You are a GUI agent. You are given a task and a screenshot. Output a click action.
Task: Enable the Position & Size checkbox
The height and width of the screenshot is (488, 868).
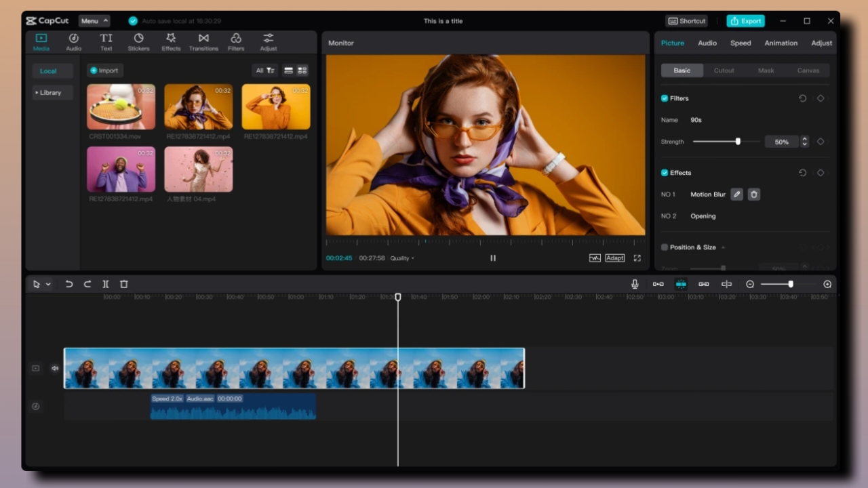click(x=665, y=247)
